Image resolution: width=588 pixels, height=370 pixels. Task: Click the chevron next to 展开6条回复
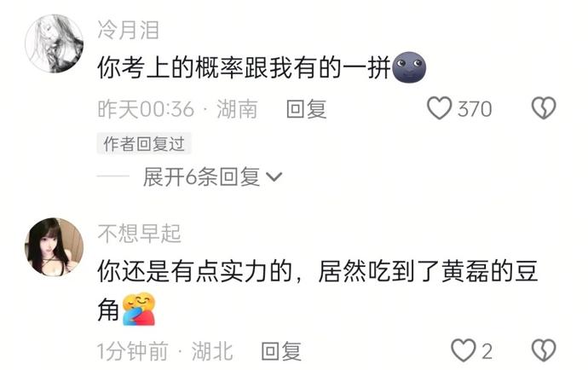click(x=274, y=176)
